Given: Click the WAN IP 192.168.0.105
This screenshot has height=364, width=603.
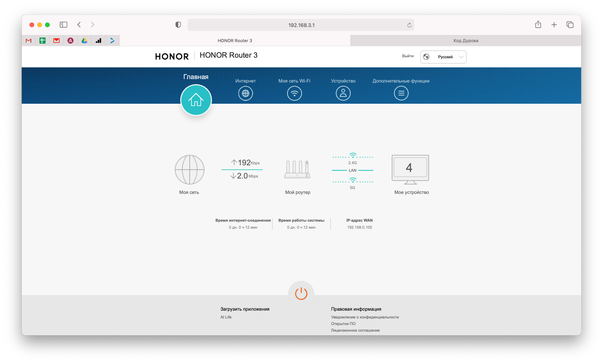Looking at the screenshot, I should [359, 227].
